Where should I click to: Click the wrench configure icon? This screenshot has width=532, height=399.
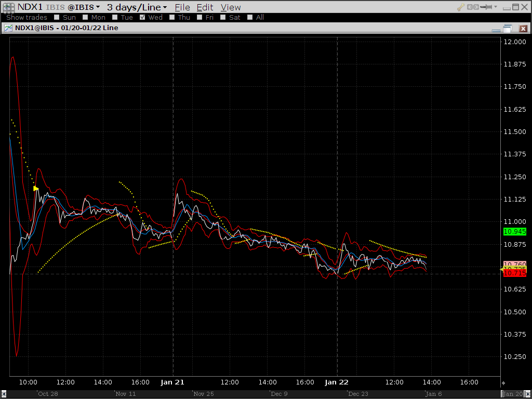click(460, 7)
